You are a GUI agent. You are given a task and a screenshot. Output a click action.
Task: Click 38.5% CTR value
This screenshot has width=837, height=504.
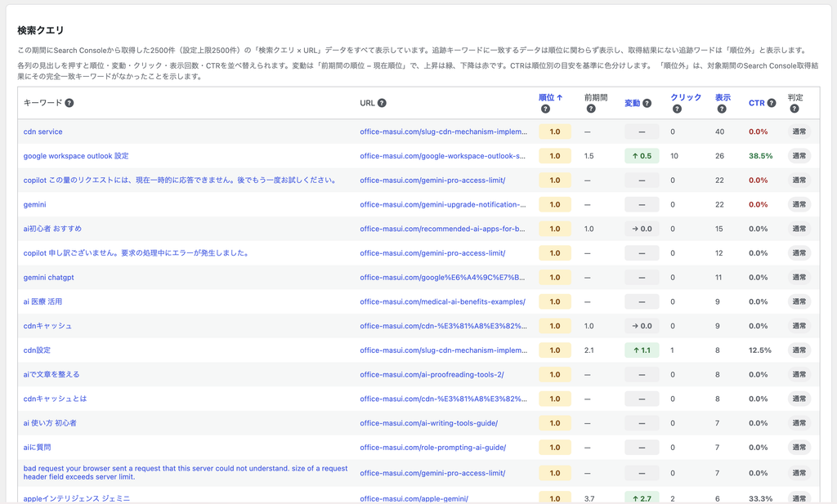(x=760, y=156)
